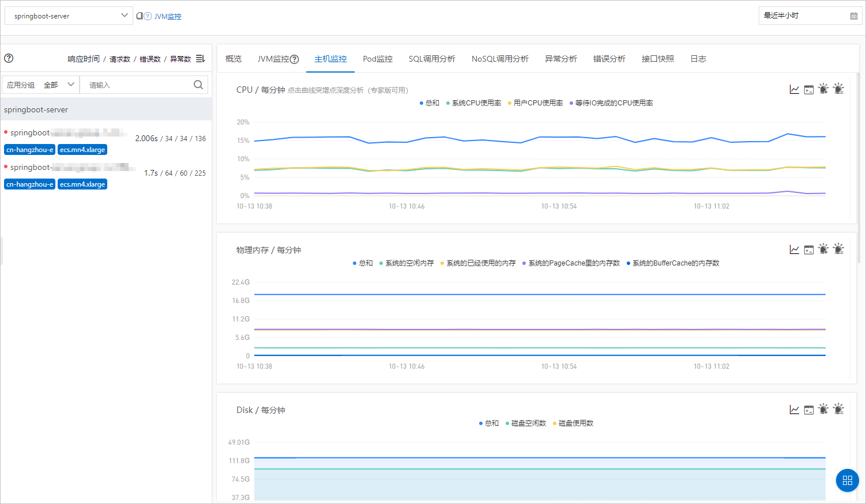Image resolution: width=866 pixels, height=504 pixels.
Task: Click JVM监控 link in header
Action: [168, 16]
